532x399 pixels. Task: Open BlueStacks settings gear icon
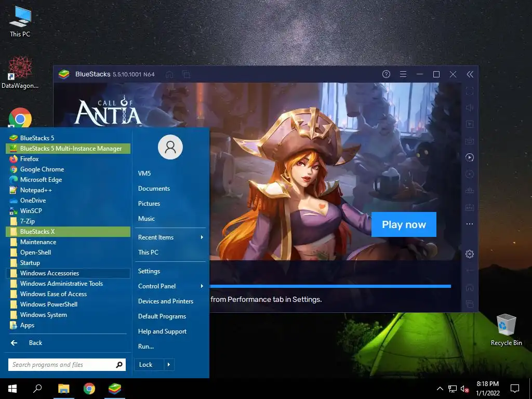[470, 254]
